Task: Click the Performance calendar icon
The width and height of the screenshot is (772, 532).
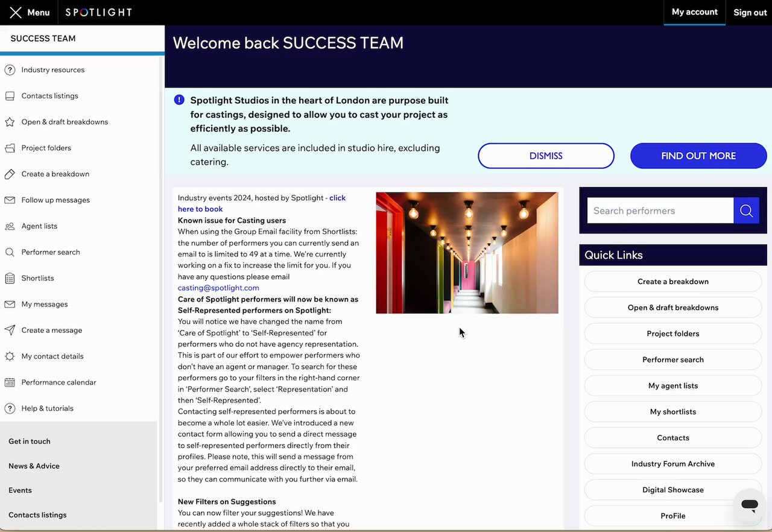Action: (x=10, y=382)
